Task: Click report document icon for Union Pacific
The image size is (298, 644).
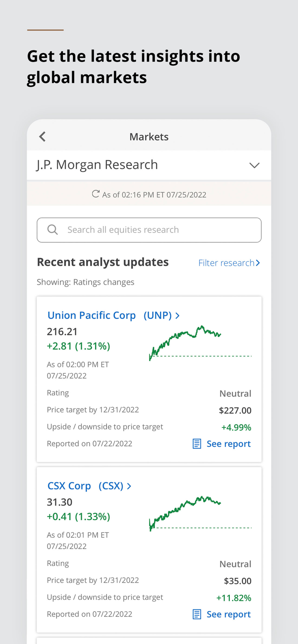Action: [197, 444]
